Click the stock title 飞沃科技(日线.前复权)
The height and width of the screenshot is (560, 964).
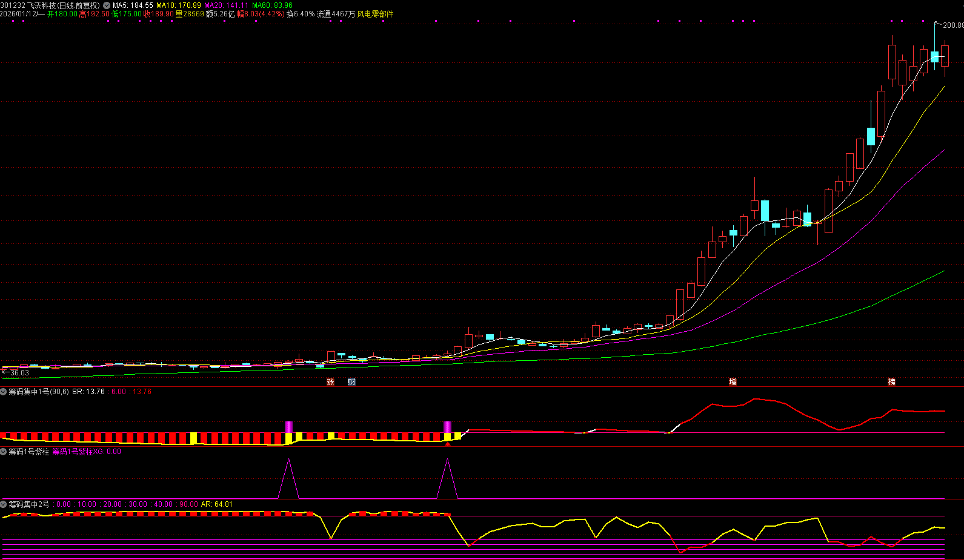click(x=63, y=5)
